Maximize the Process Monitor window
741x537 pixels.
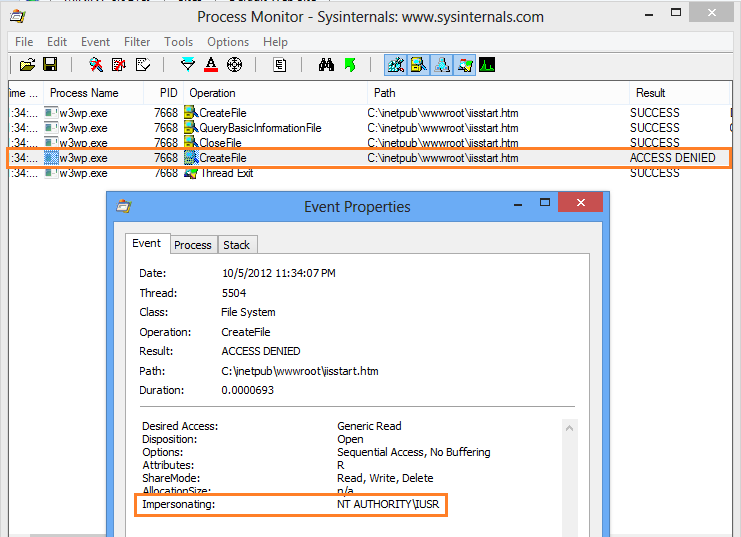[x=676, y=13]
